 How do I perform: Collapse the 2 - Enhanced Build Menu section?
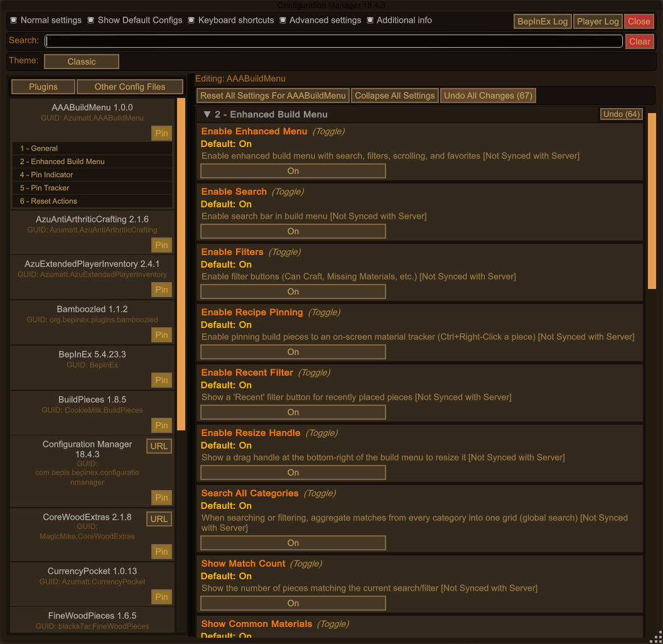click(207, 114)
